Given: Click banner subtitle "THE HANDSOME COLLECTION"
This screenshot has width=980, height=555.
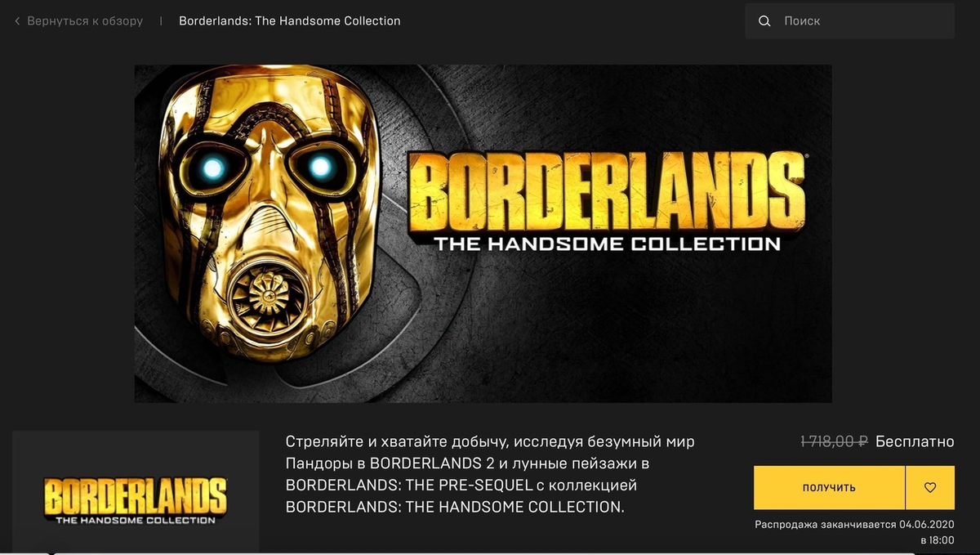Looking at the screenshot, I should [607, 243].
